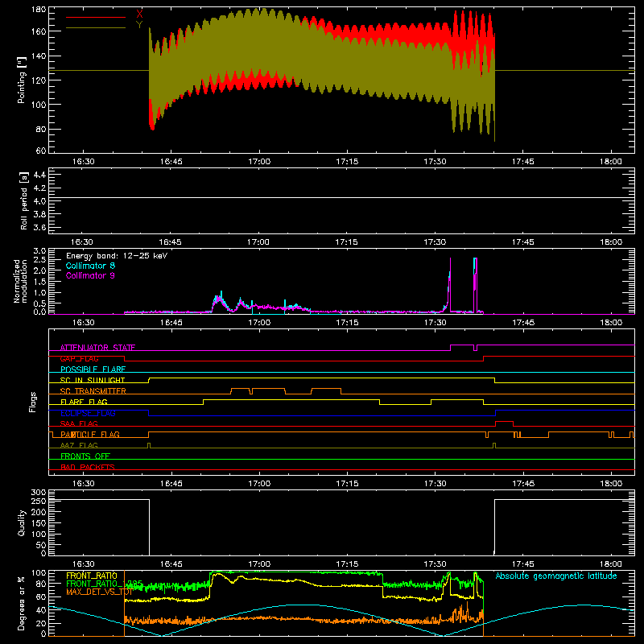Click the PARTICLE_FLAG label
Viewport: 644px width, 644px height.
tap(90, 434)
